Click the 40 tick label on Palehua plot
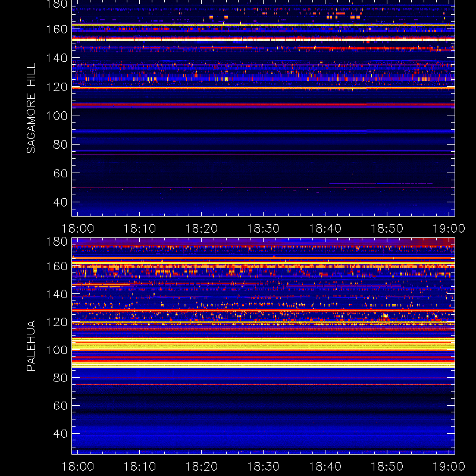The width and height of the screenshot is (476, 476). pyautogui.click(x=60, y=434)
